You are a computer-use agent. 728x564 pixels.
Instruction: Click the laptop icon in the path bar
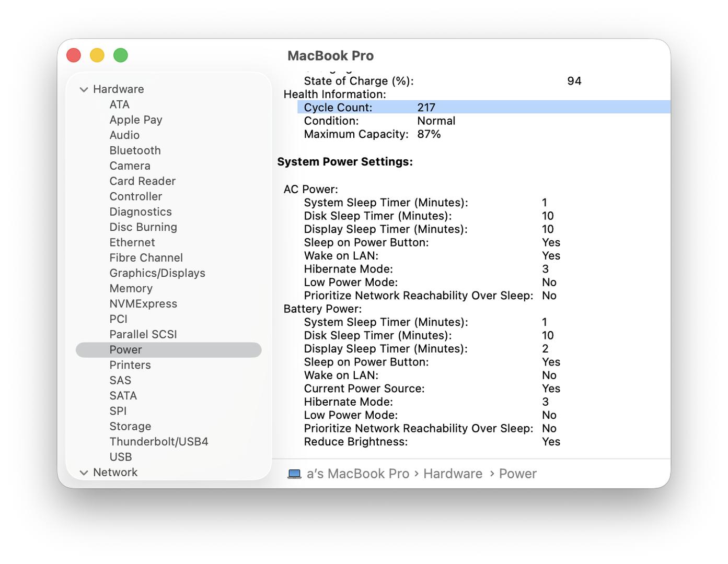coord(294,474)
